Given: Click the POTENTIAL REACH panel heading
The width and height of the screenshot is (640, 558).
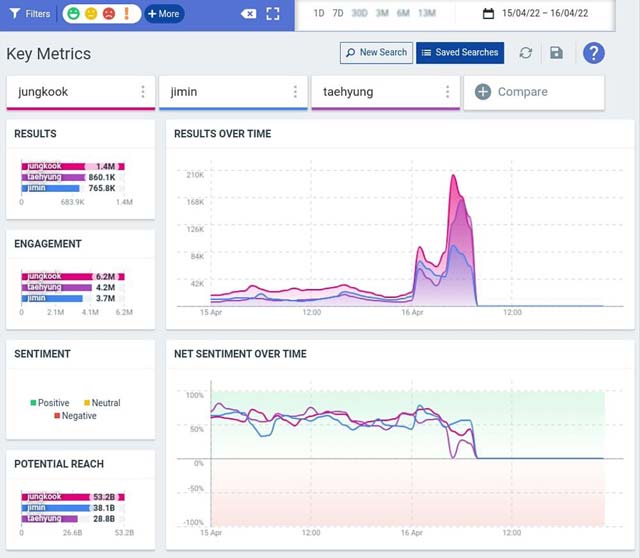Looking at the screenshot, I should 59,464.
